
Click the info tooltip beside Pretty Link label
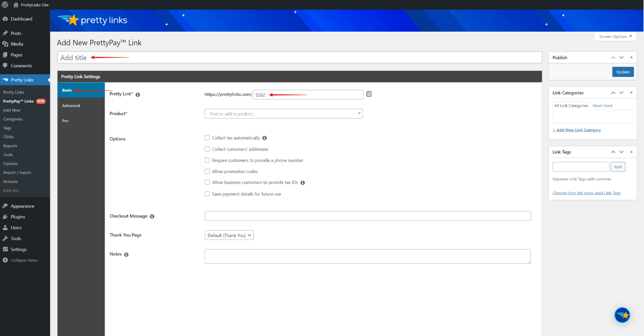138,94
